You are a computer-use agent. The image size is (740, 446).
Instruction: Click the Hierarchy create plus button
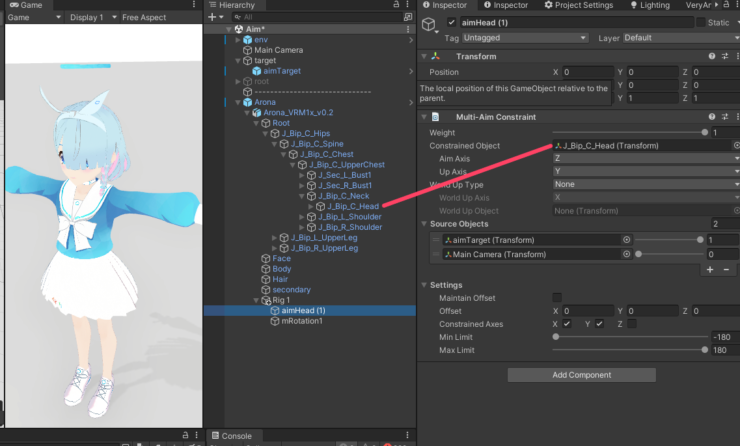coord(211,17)
